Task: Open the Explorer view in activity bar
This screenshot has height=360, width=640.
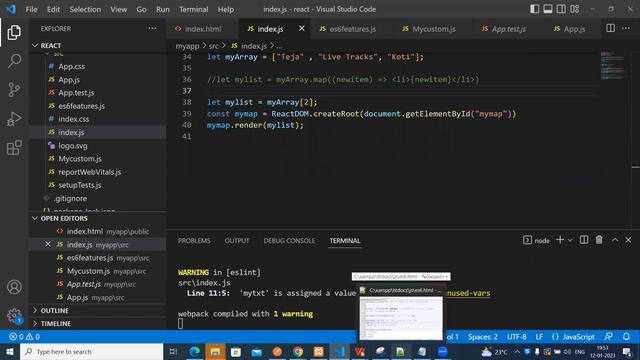Action: click(x=14, y=32)
